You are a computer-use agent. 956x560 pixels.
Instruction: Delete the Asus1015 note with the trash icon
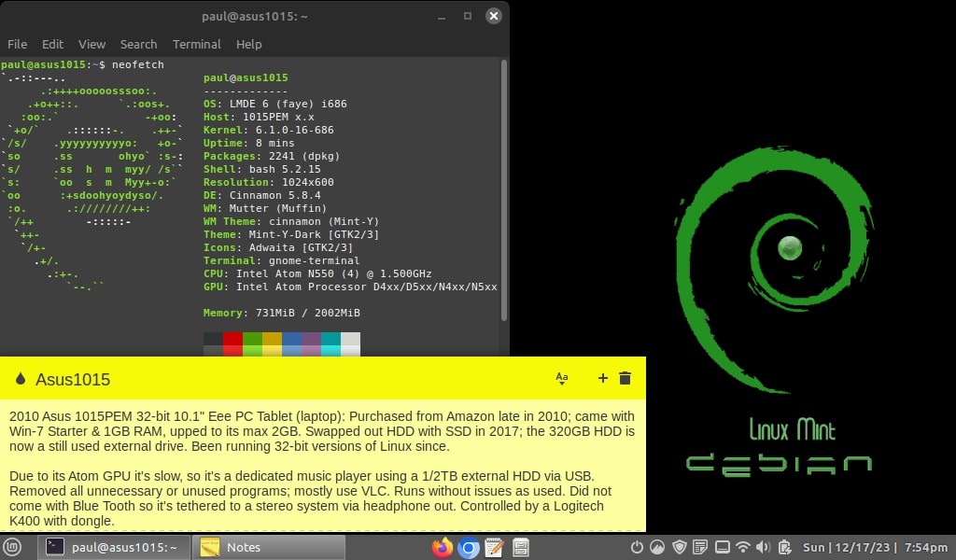point(626,378)
